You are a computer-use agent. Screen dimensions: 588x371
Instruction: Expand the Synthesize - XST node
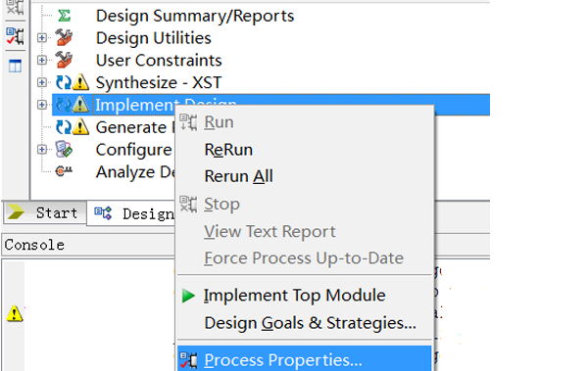[42, 82]
